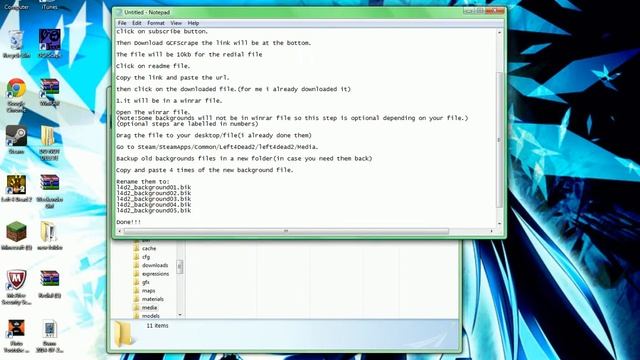Click the line 'Copy the link and paste the url.'
The height and width of the screenshot is (360, 640).
[x=173, y=78]
